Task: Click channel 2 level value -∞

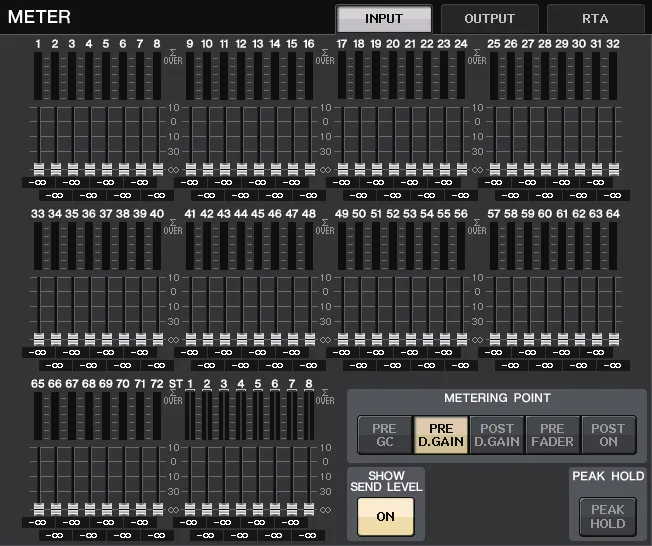Action: [54, 195]
